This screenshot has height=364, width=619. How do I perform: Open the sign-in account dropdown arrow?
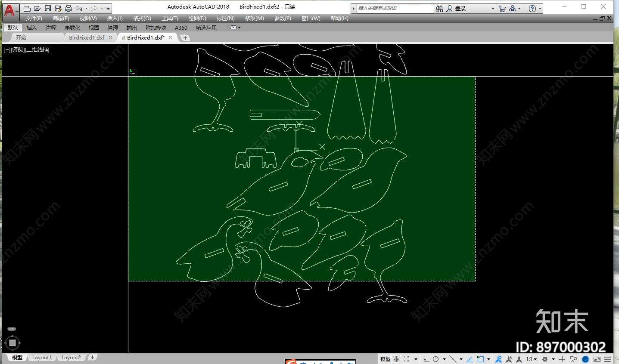click(x=493, y=9)
